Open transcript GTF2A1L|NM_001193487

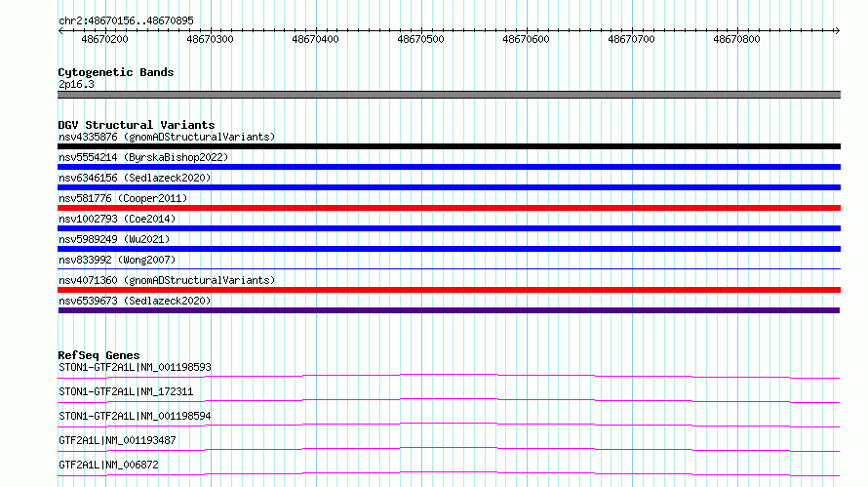point(117,440)
